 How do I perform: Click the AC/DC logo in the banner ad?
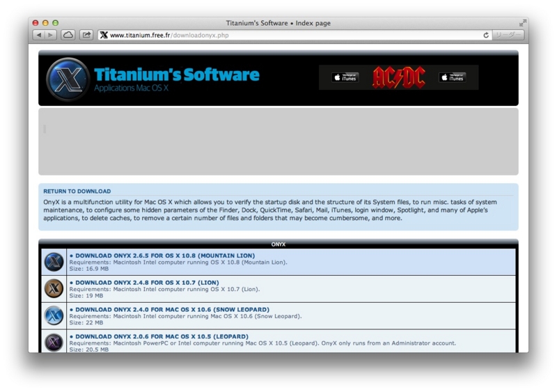click(398, 77)
